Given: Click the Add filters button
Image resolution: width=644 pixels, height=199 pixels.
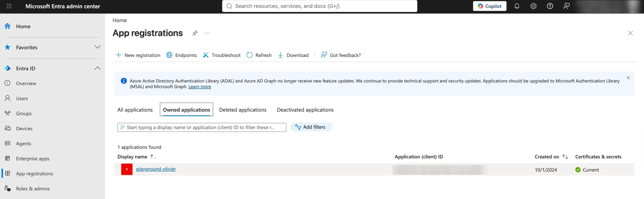Looking at the screenshot, I should pyautogui.click(x=311, y=127).
